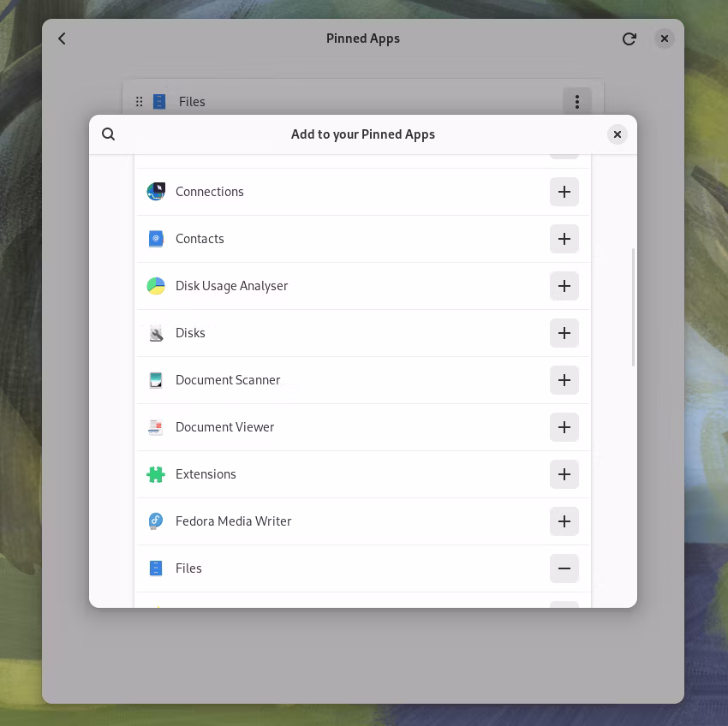Click the app list vertical scrollbar
The width and height of the screenshot is (728, 726).
633,308
